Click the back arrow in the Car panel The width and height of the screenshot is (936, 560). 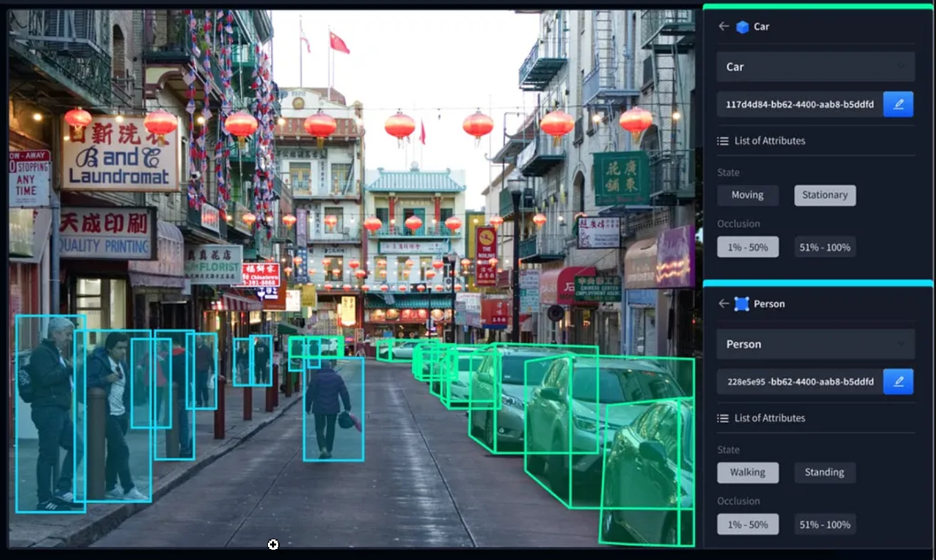(723, 26)
